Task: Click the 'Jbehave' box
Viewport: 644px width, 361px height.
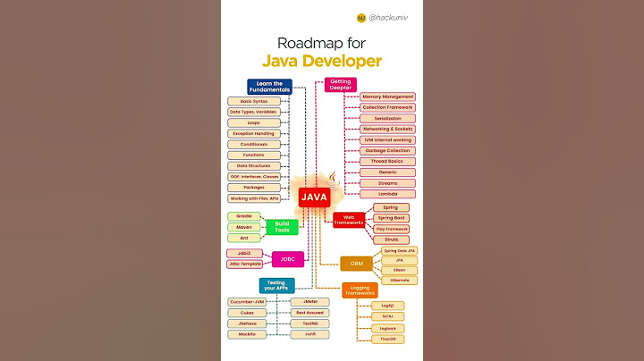Action: 247,323
